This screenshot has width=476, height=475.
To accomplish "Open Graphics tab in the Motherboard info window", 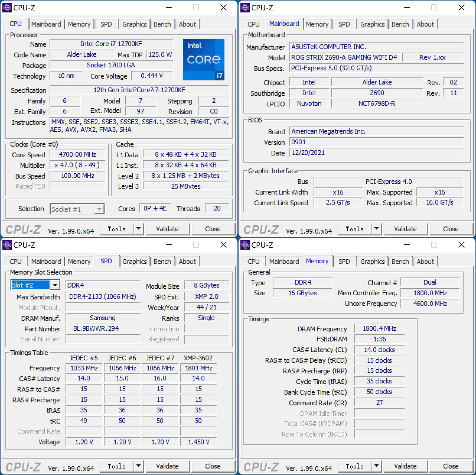I will pyautogui.click(x=372, y=24).
